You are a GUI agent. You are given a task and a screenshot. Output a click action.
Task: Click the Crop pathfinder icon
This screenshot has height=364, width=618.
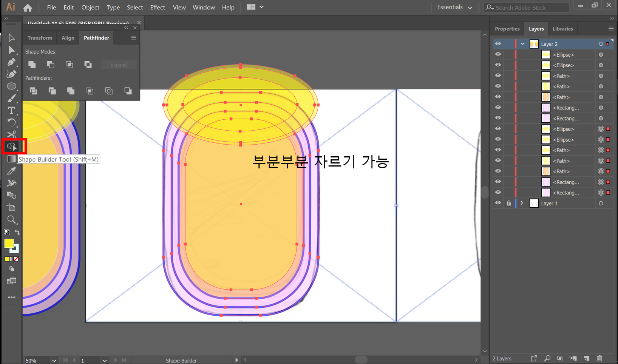(90, 91)
